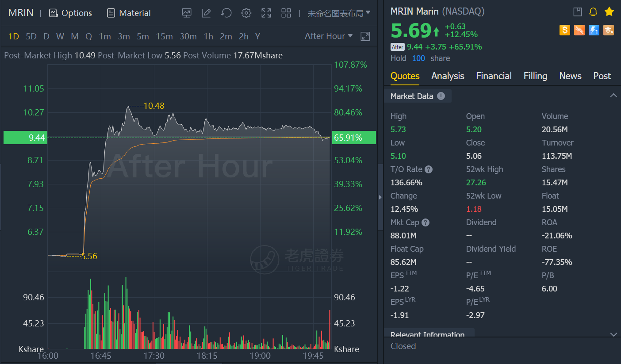The height and width of the screenshot is (364, 621).
Task: Click the T/O Rate help icon
Action: click(429, 169)
